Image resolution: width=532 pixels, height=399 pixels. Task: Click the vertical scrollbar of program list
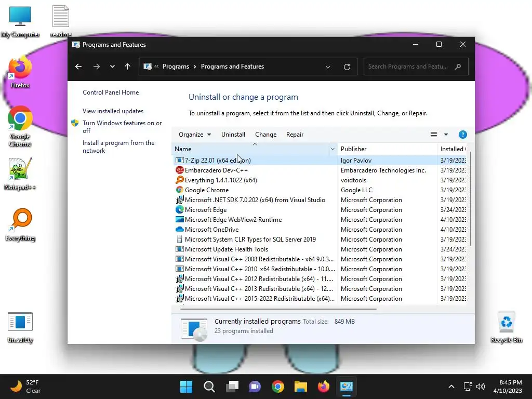(x=471, y=199)
